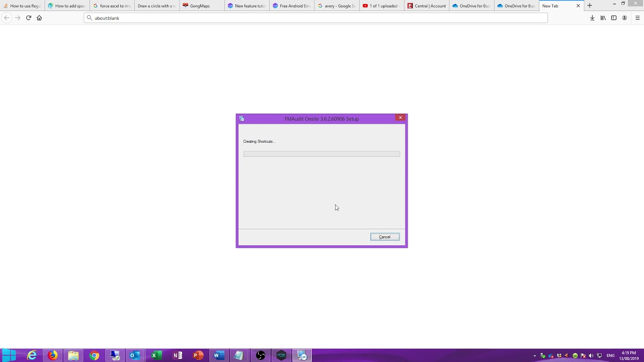Open PowerPoint from the taskbar
The height and width of the screenshot is (362, 644).
(x=198, y=355)
